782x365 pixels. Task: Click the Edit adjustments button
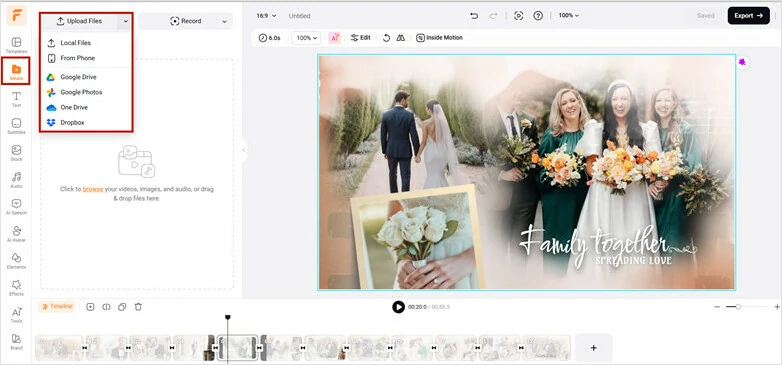(x=361, y=37)
